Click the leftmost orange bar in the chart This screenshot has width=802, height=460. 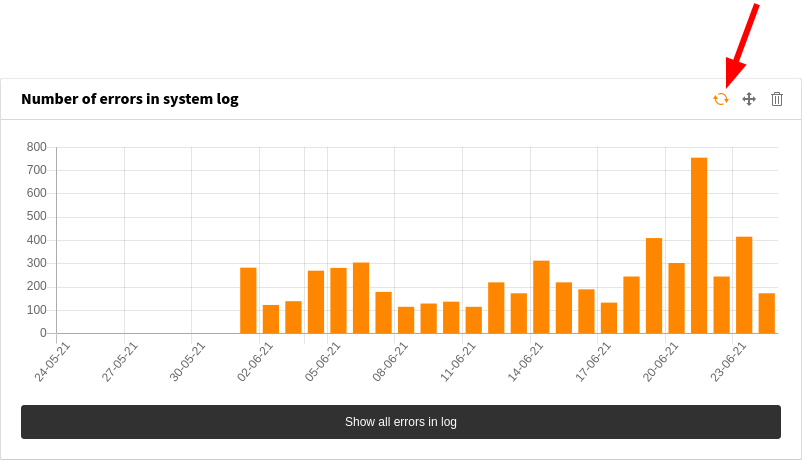(248, 300)
